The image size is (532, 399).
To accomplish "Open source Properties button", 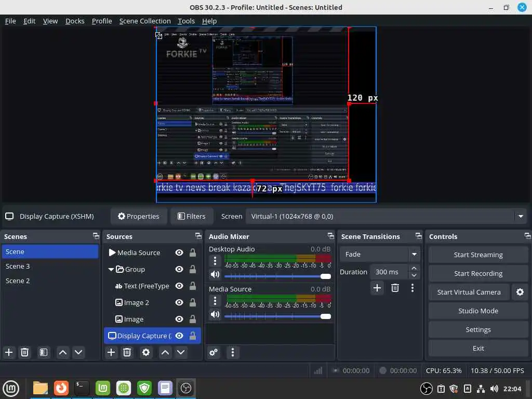I will pyautogui.click(x=138, y=217).
